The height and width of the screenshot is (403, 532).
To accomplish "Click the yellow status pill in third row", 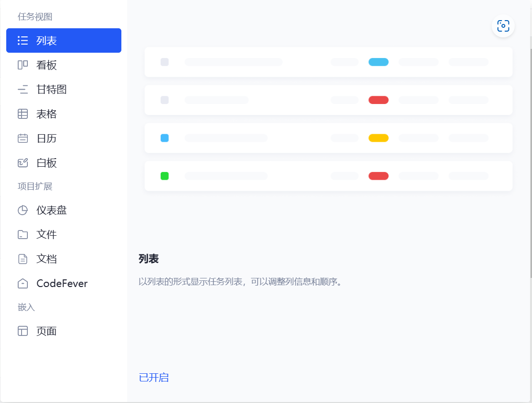I will [378, 138].
